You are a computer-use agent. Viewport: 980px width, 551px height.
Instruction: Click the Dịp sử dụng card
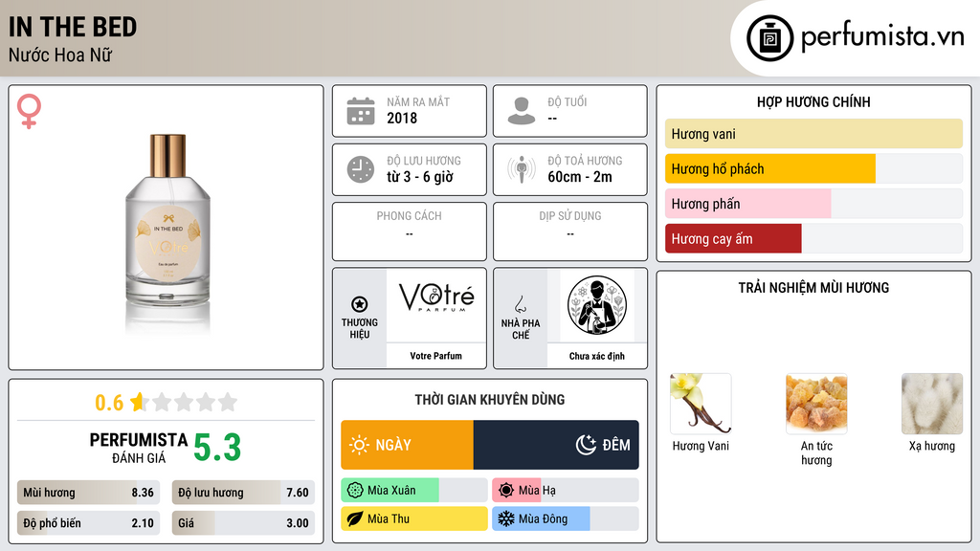tap(570, 231)
